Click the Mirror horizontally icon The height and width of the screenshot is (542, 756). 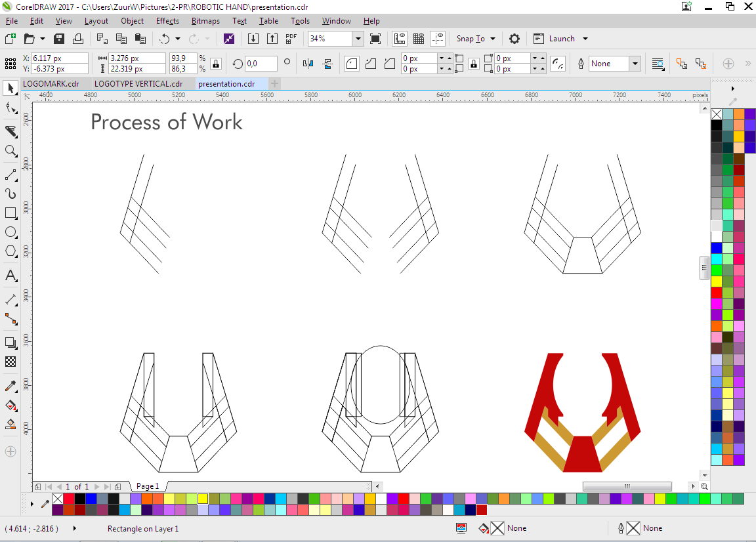tap(308, 63)
